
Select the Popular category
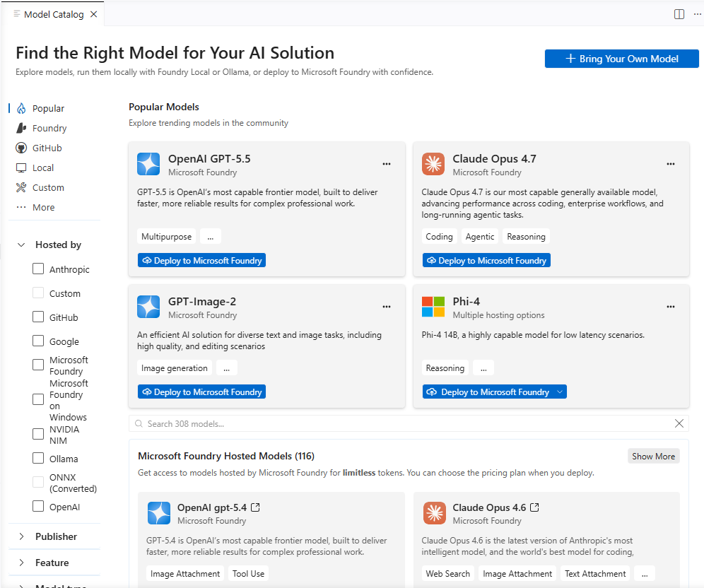click(x=48, y=108)
